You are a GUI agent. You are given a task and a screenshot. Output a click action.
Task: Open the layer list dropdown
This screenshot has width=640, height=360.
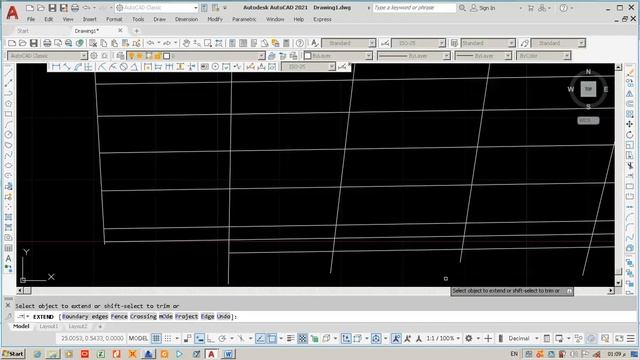pos(261,56)
